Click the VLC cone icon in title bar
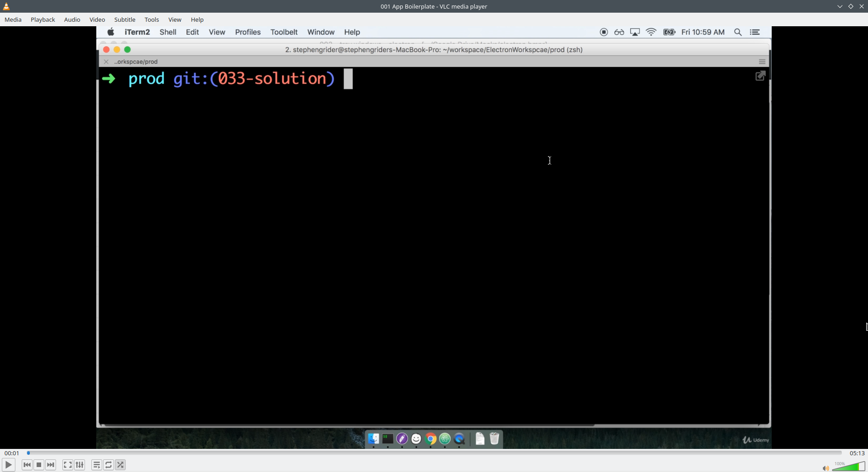Viewport: 868px width, 472px height. point(6,6)
